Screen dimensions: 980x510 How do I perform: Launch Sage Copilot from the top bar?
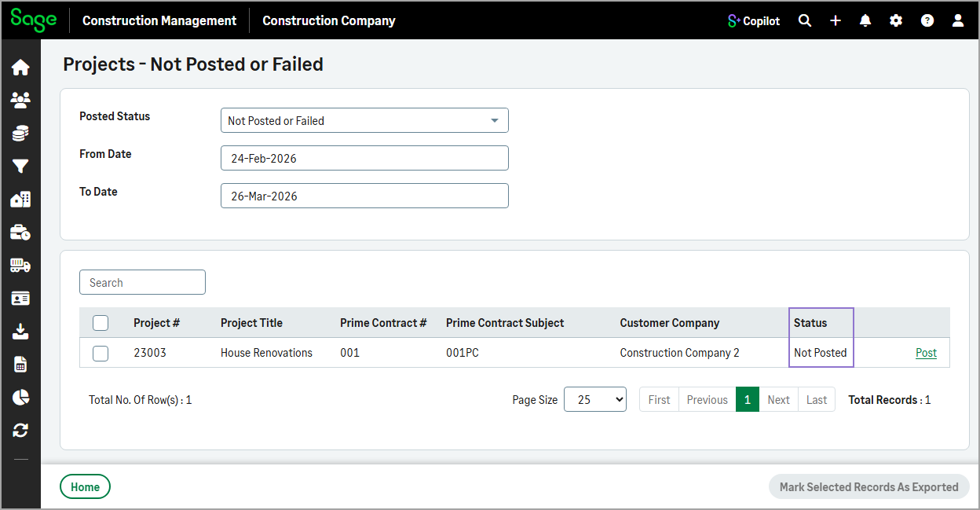click(753, 20)
